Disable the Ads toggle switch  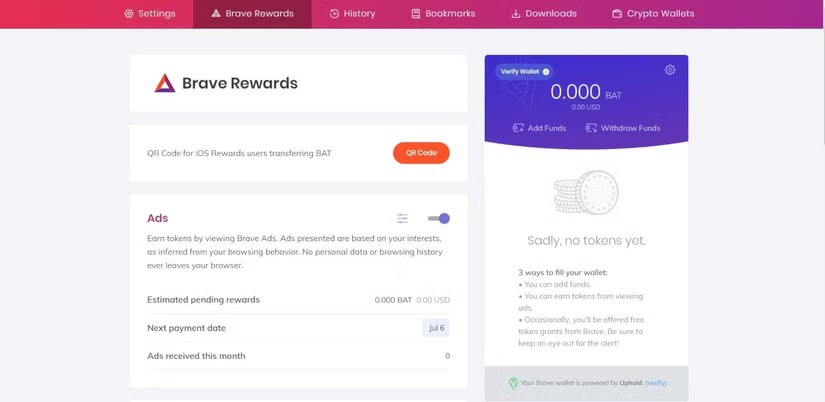pyautogui.click(x=439, y=219)
